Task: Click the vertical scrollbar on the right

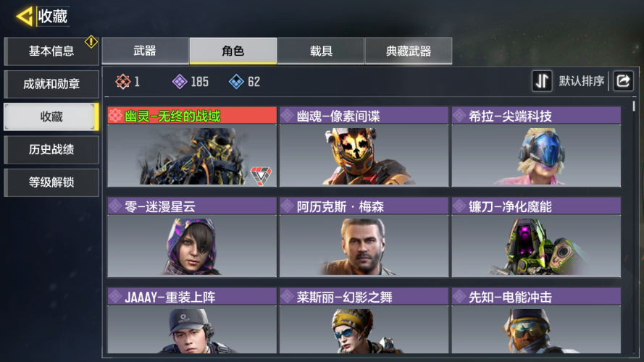Action: pyautogui.click(x=634, y=106)
